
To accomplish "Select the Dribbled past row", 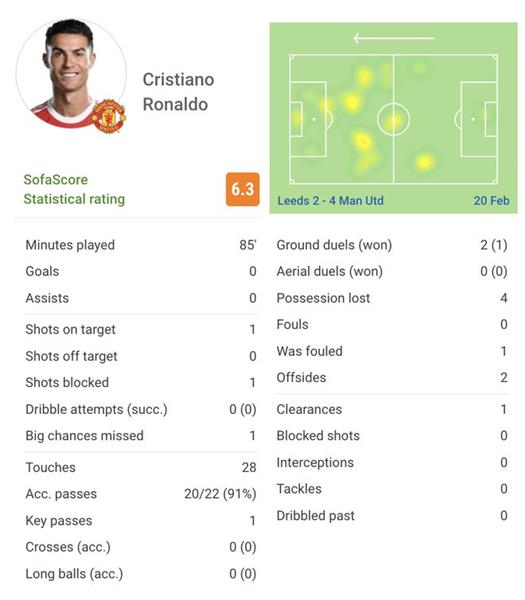I will tap(392, 516).
